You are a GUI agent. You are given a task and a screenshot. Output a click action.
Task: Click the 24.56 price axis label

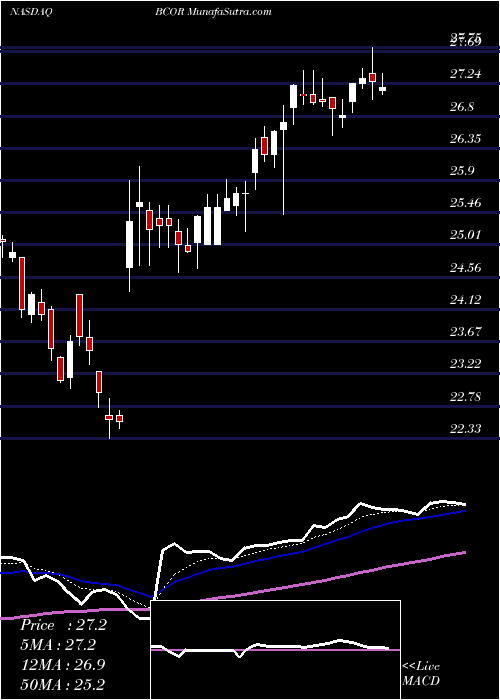pos(465,267)
